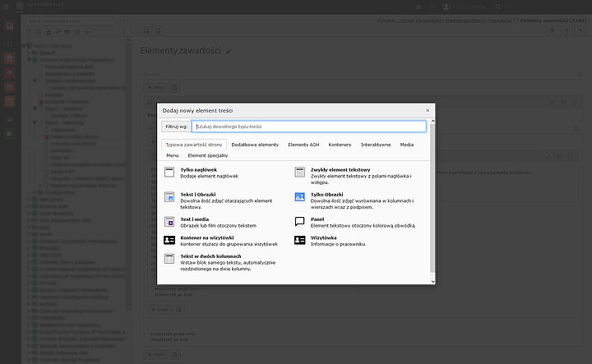This screenshot has height=364, width=592.
Task: Click the dialog's vertical scrollbar
Action: pyautogui.click(x=432, y=214)
